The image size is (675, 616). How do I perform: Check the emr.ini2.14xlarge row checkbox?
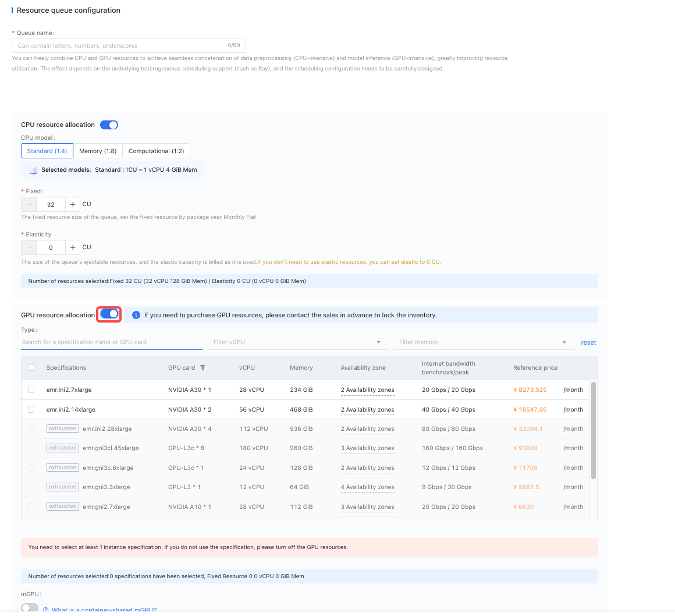click(x=31, y=409)
